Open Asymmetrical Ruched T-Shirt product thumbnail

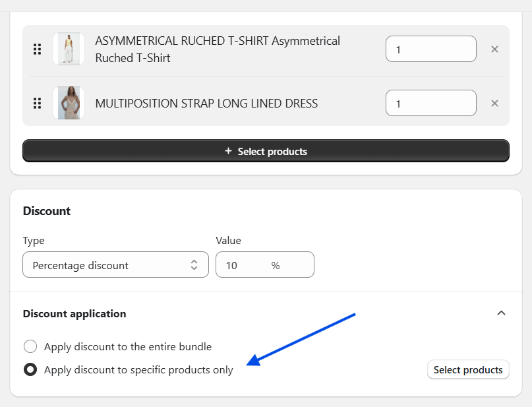pos(69,49)
